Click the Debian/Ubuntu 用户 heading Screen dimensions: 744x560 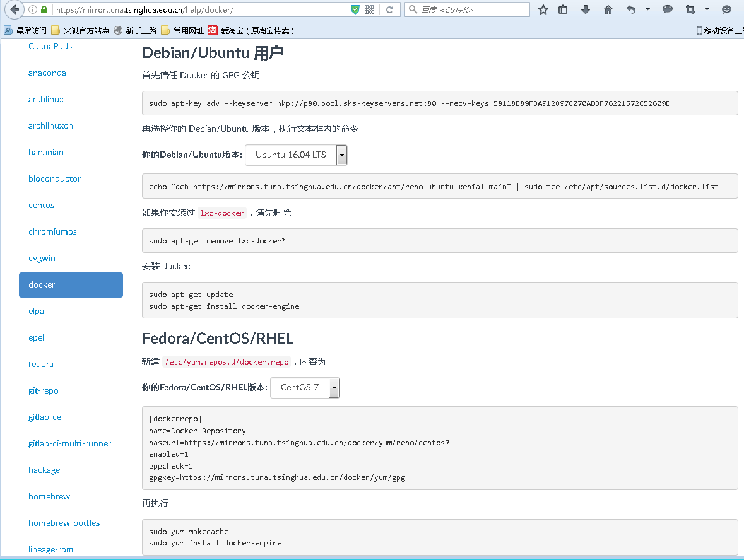(213, 52)
